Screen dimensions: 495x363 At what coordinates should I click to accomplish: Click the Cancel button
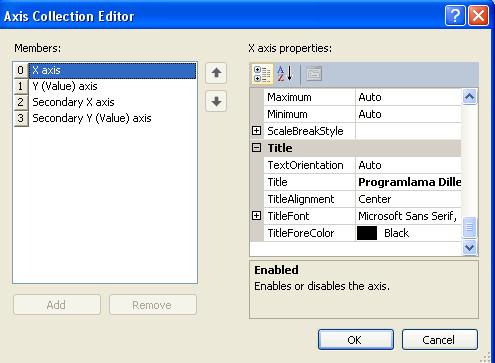tap(440, 340)
